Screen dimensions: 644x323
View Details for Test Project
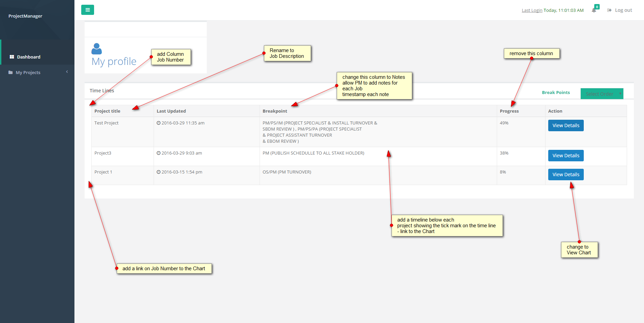tap(566, 125)
